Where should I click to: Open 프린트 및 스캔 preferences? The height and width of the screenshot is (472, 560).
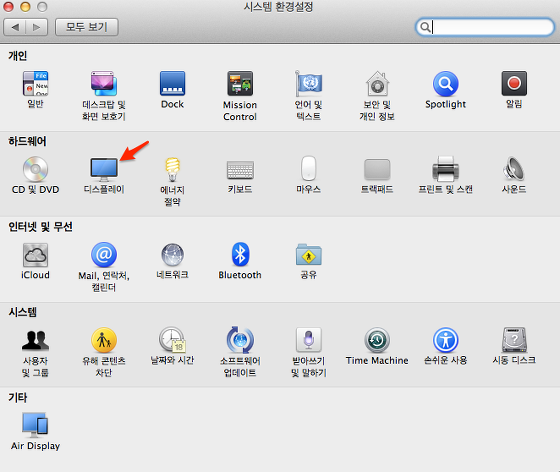[x=446, y=169]
